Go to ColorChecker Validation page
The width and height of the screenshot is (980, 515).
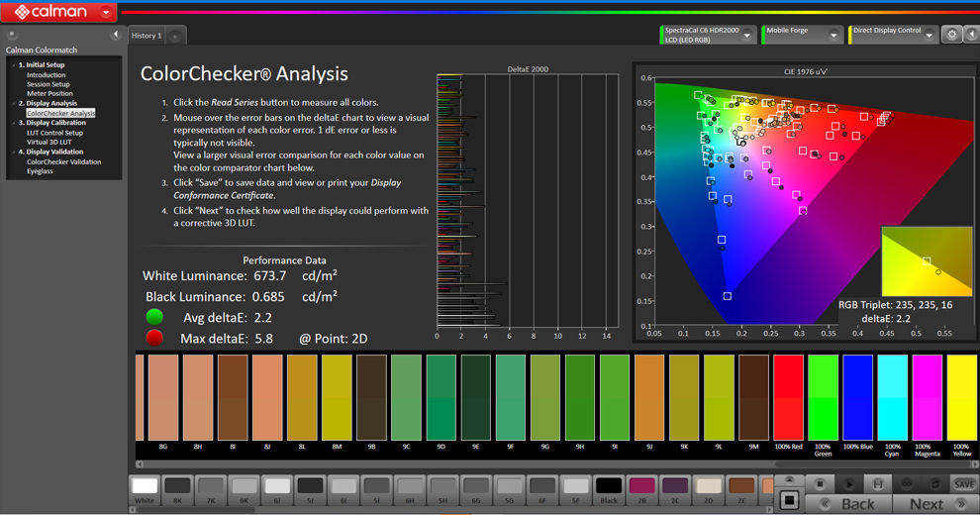(63, 161)
